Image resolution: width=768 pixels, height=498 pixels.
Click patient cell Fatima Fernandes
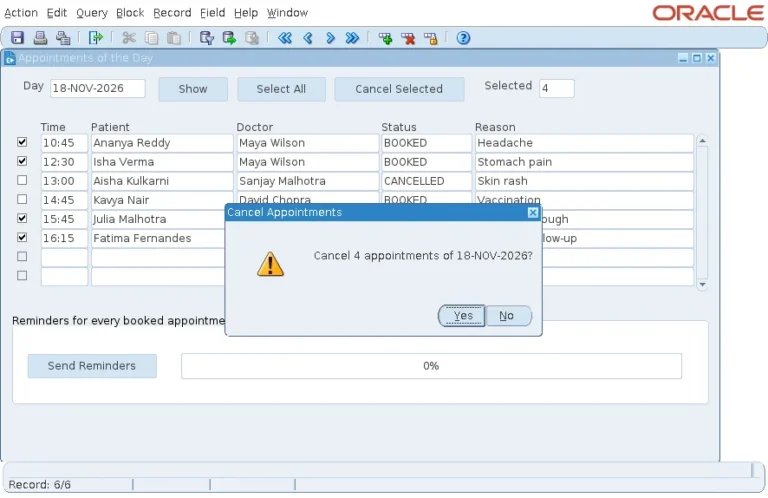click(158, 238)
